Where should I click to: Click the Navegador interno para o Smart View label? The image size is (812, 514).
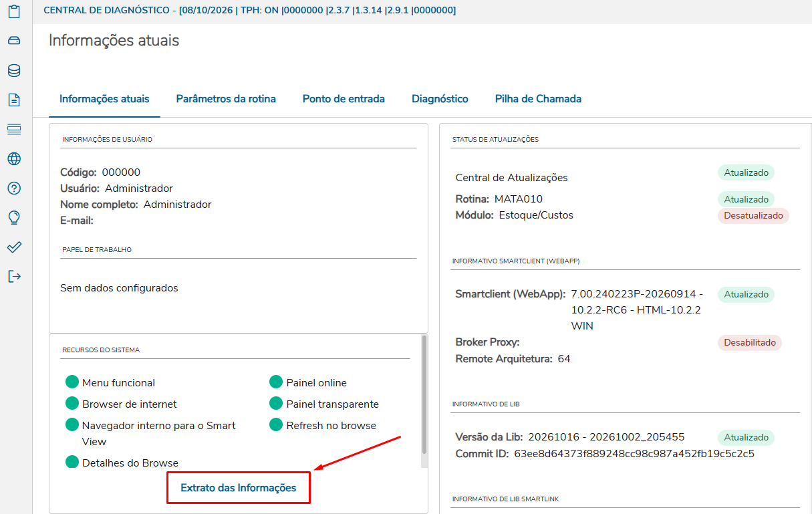pos(159,433)
